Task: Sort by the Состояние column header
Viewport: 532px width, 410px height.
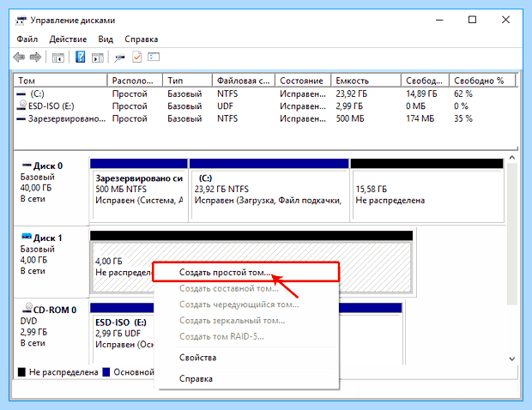Action: coord(303,81)
